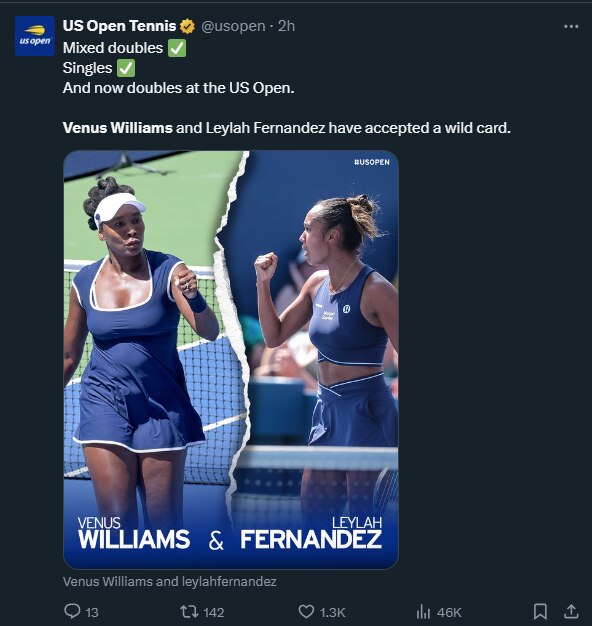Viewport: 592px width, 626px height.
Task: Click the #USOPEN hashtag on image
Action: coord(372,162)
